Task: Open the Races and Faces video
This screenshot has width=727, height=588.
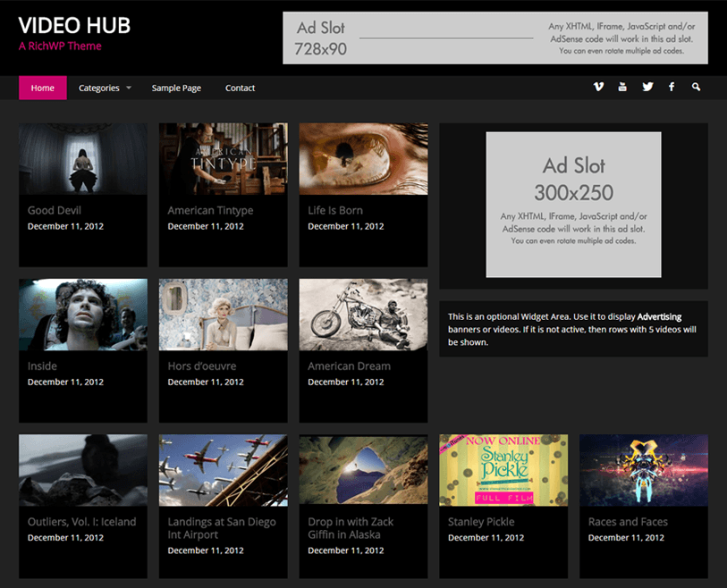Action: pyautogui.click(x=642, y=468)
